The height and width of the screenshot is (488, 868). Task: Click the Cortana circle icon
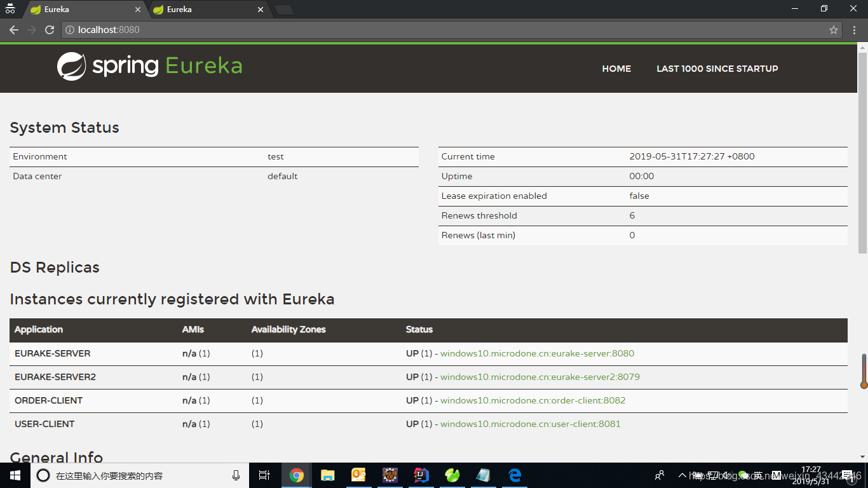[x=43, y=475]
